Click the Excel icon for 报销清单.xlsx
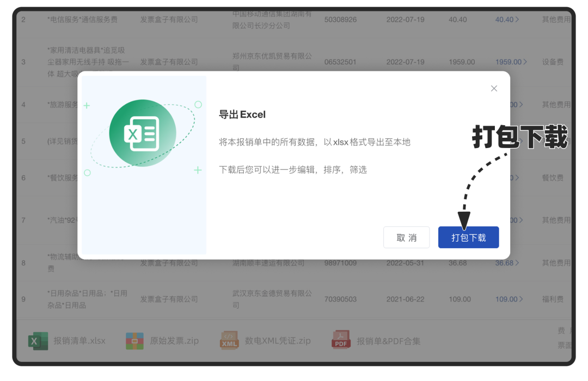Image resolution: width=588 pixels, height=381 pixels. [x=38, y=341]
